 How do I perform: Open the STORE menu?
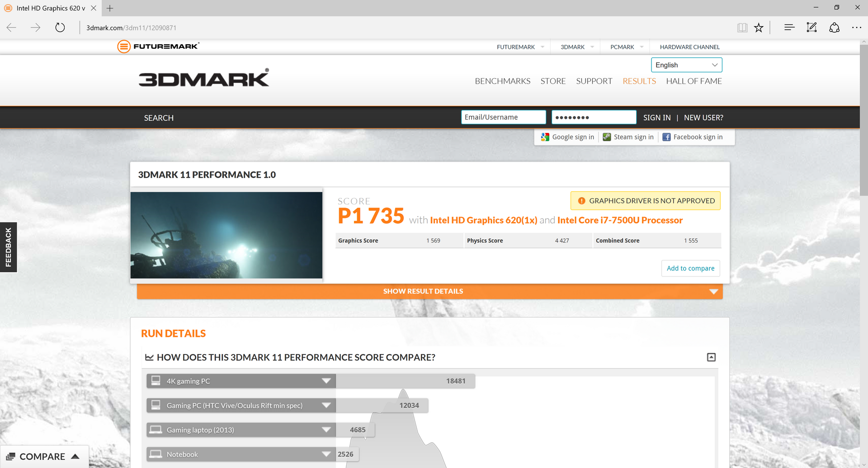pyautogui.click(x=553, y=81)
